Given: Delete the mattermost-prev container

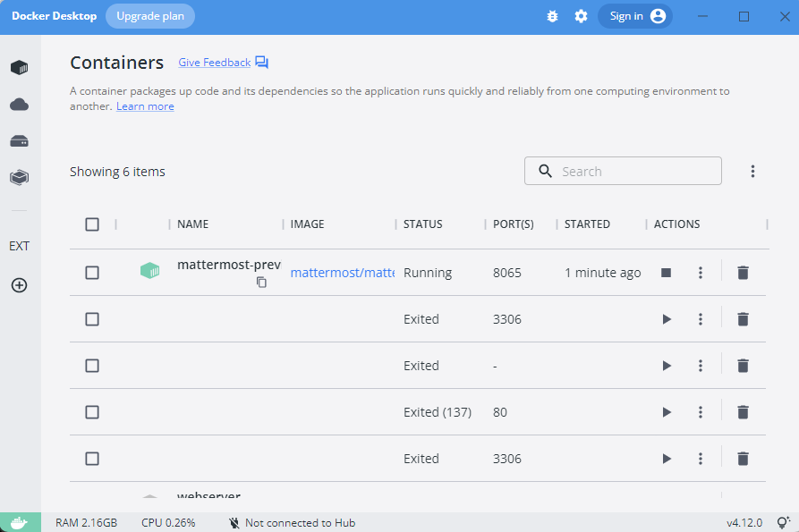Looking at the screenshot, I should (x=743, y=273).
